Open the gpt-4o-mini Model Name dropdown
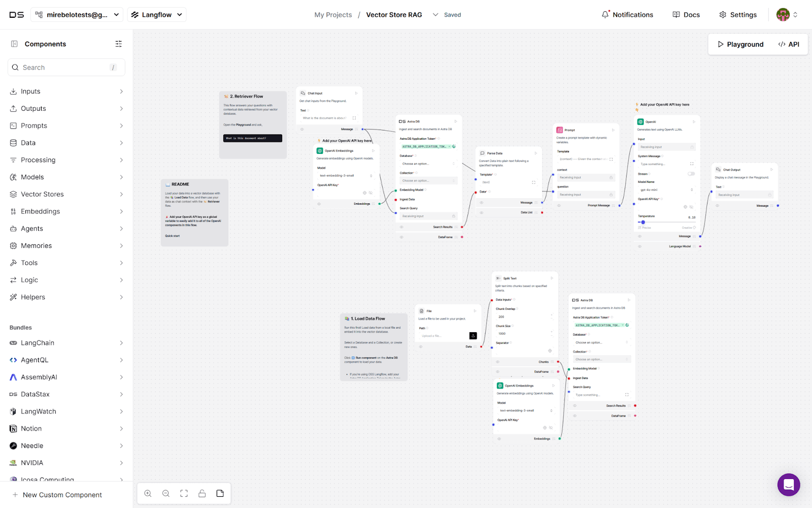The width and height of the screenshot is (812, 508). pos(666,190)
